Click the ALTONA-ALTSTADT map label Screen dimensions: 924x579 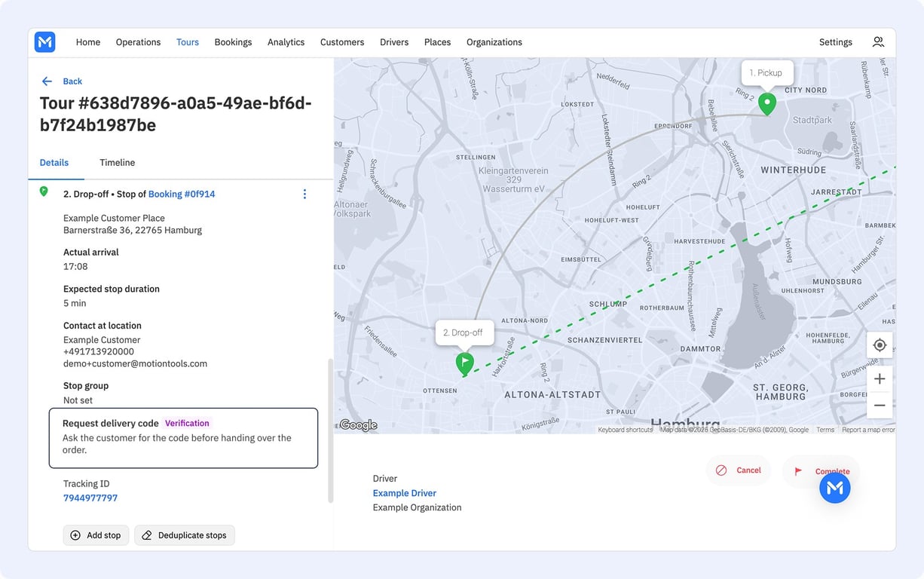(x=552, y=394)
